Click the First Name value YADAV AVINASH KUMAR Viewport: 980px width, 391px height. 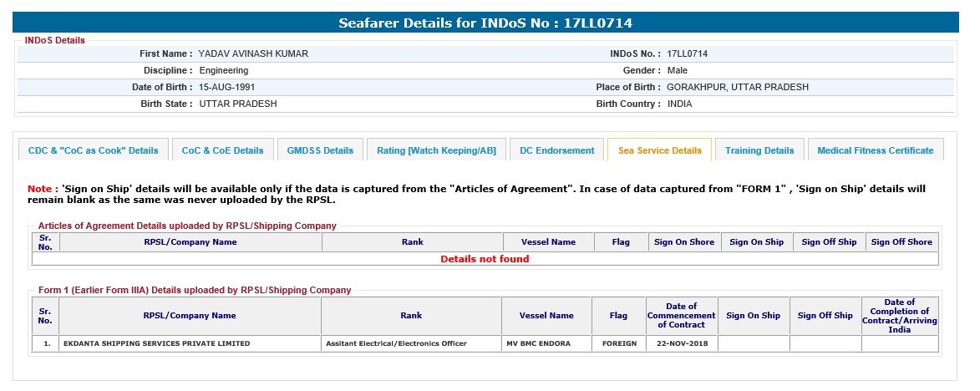[x=253, y=53]
